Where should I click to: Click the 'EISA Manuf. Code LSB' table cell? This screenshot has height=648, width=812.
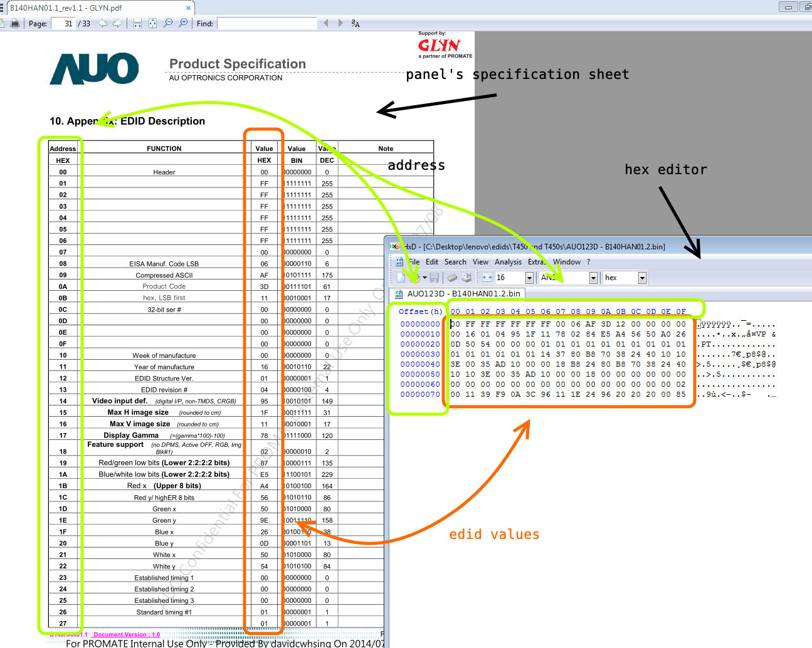[164, 264]
